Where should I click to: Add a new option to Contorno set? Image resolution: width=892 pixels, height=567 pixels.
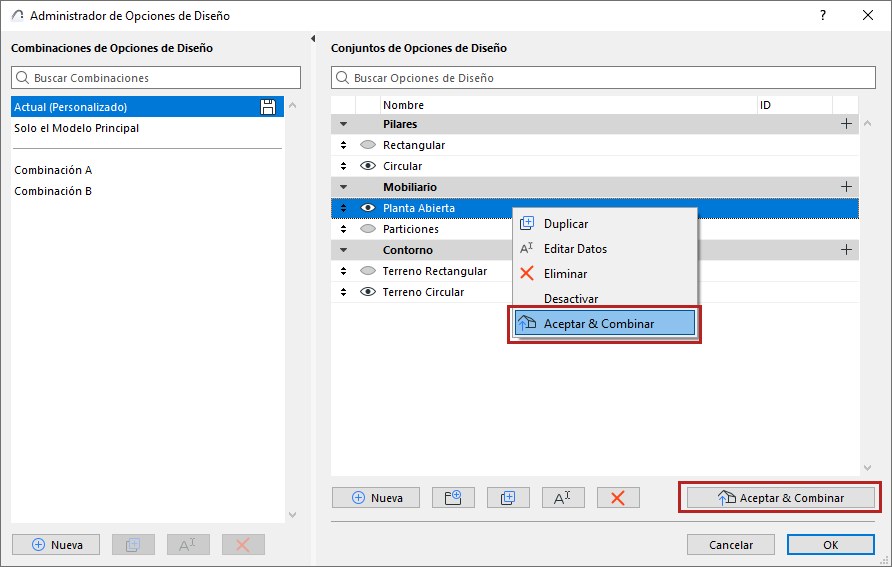846,250
